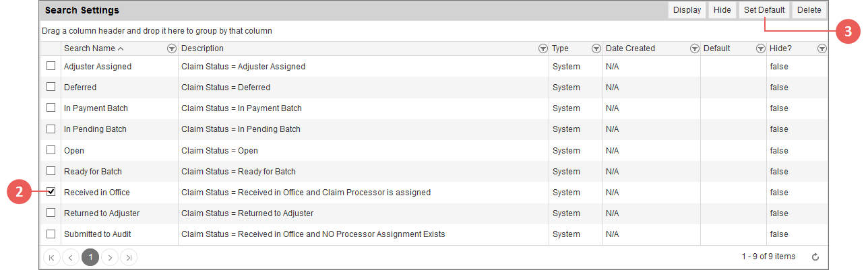Image resolution: width=868 pixels, height=270 pixels.
Task: Go to the first page of results
Action: (52, 257)
